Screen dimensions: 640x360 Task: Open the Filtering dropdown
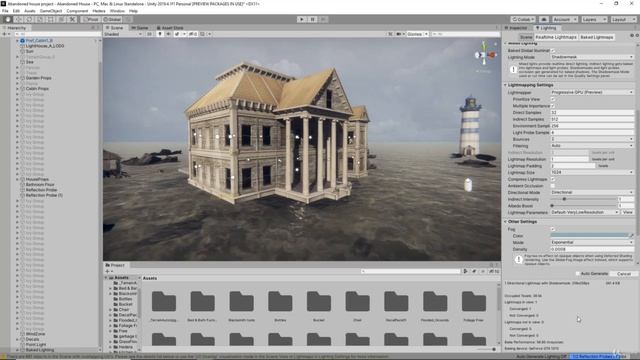click(591, 146)
